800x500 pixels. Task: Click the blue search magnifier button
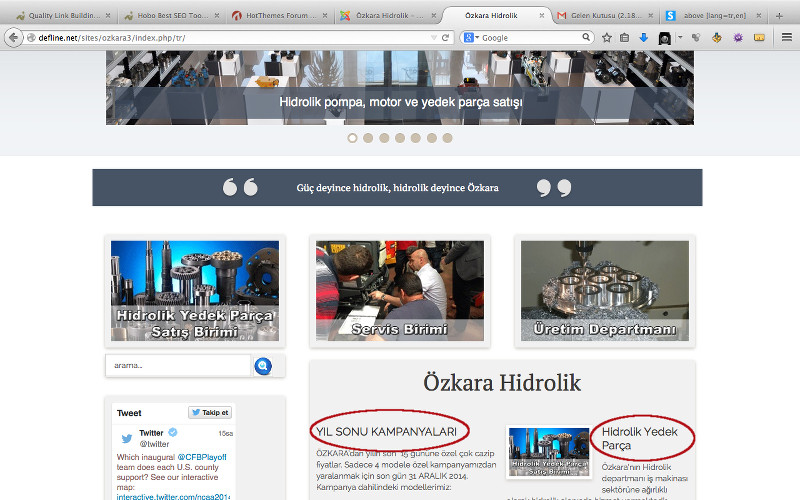pos(263,366)
